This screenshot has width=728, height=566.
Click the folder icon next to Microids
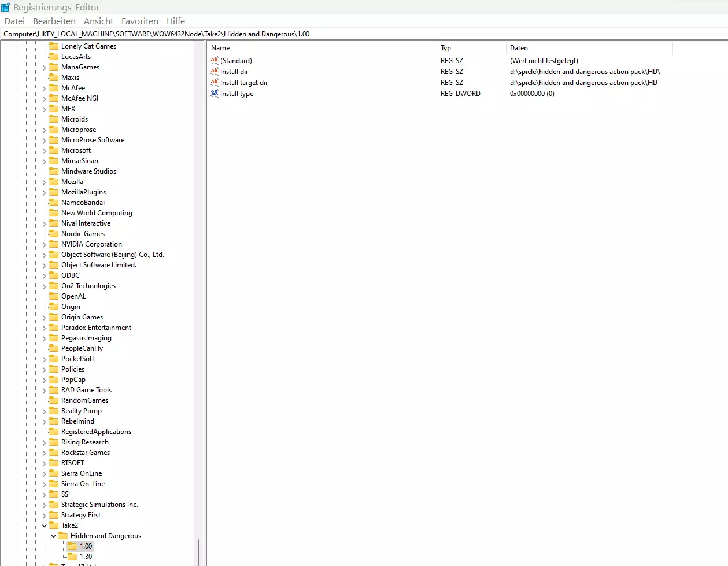(54, 119)
